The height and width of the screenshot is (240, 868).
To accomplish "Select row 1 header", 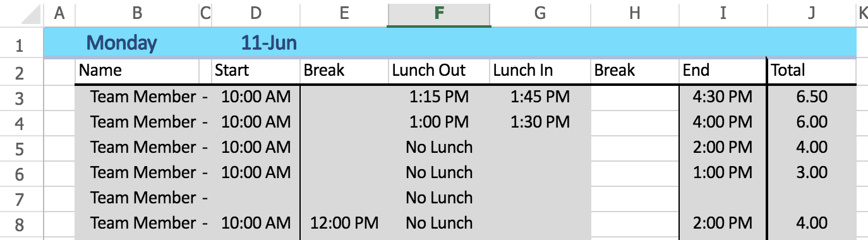I will 19,44.
